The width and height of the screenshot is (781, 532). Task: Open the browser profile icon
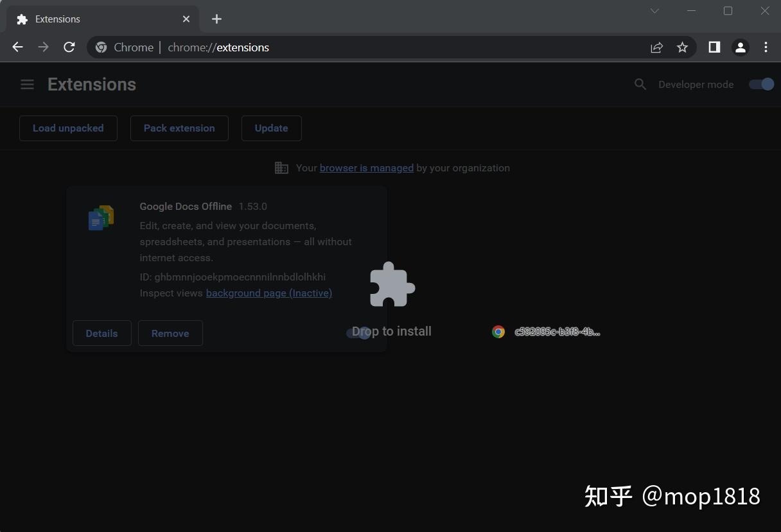click(x=740, y=47)
